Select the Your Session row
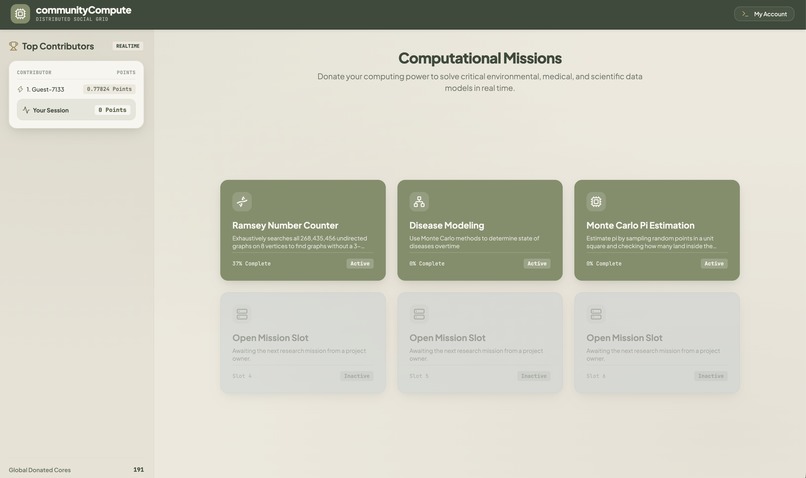This screenshot has width=806, height=478. pyautogui.click(x=76, y=110)
